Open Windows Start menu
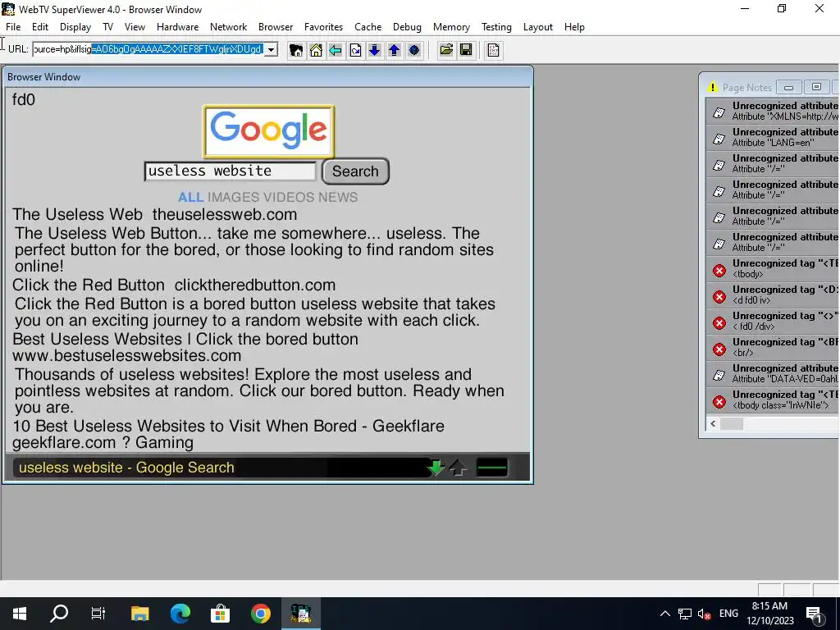The height and width of the screenshot is (630, 840). [20, 614]
